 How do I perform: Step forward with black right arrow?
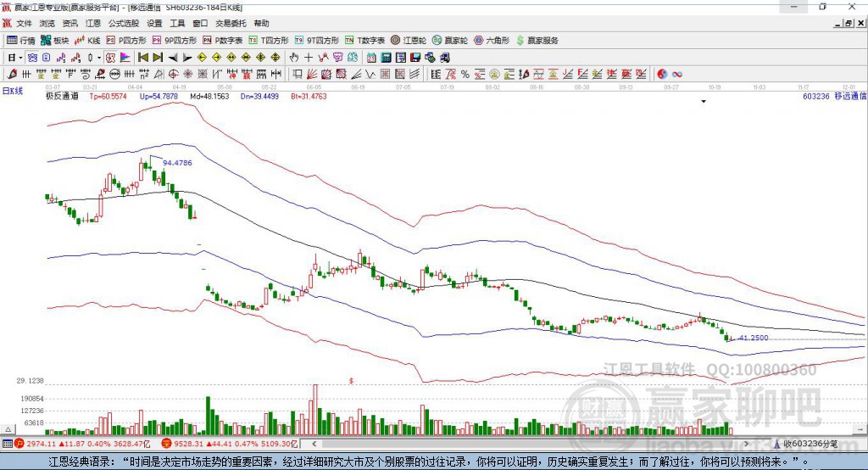click(x=187, y=58)
